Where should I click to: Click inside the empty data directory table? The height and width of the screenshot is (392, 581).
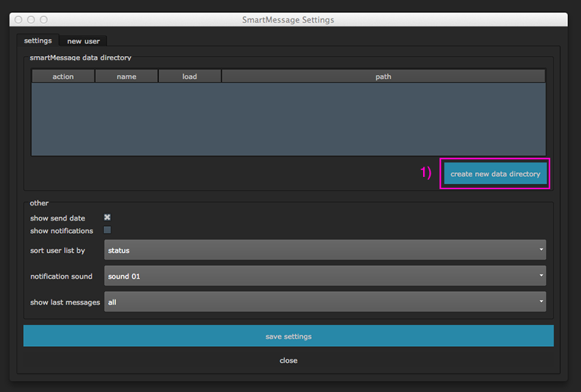tap(288, 120)
